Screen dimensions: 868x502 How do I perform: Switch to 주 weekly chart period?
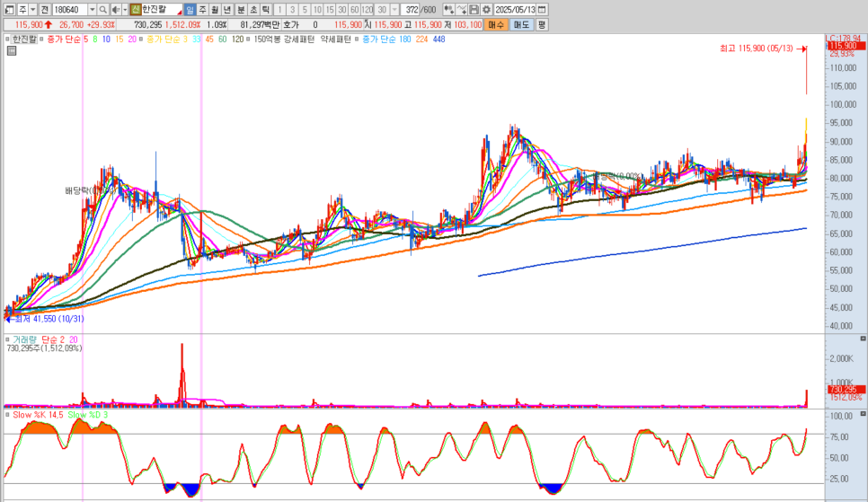click(x=202, y=9)
